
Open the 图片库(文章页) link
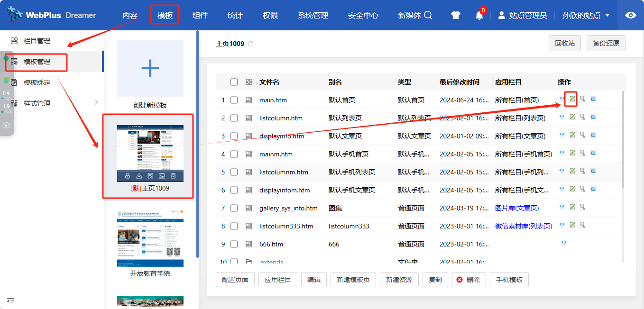tap(516, 208)
